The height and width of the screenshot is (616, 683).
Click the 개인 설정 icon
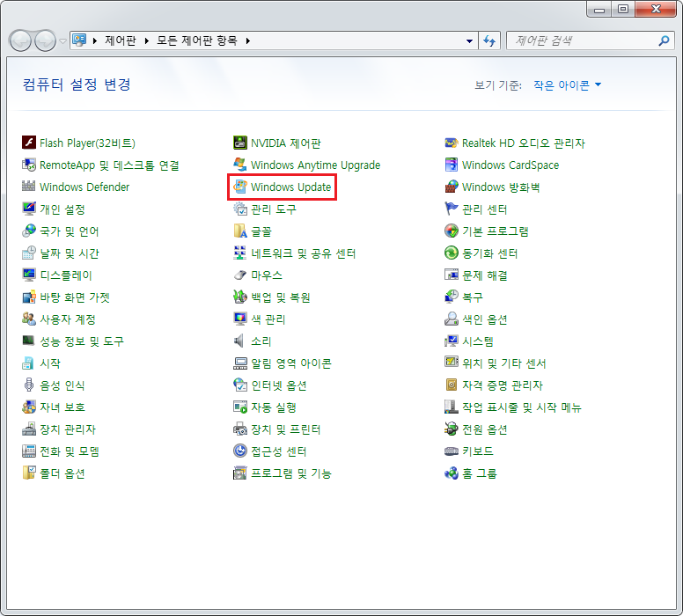(x=29, y=209)
